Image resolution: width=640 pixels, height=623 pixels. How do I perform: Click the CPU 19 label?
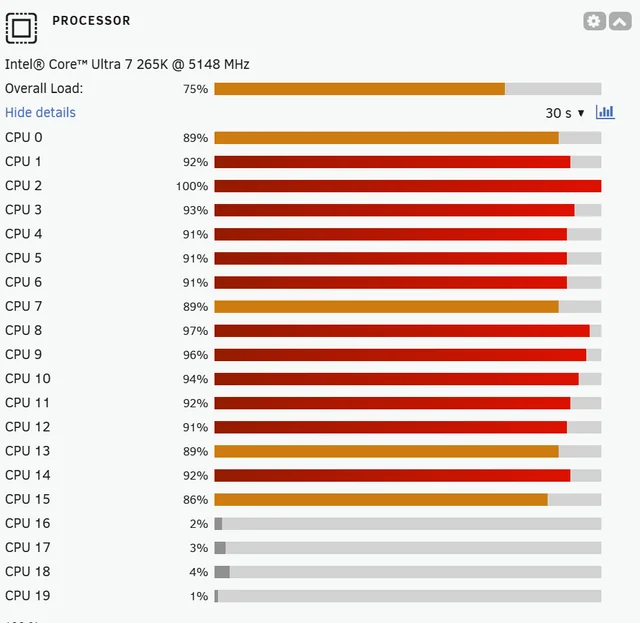[x=27, y=596]
